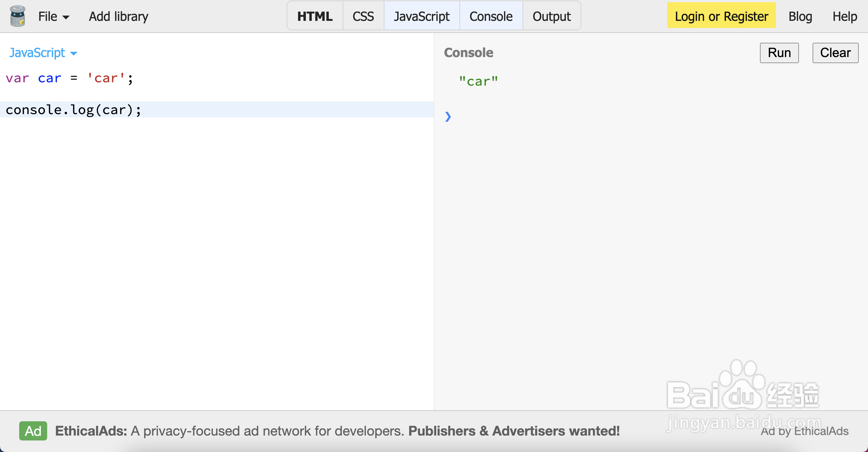Show the Output panel tab

[x=551, y=16]
